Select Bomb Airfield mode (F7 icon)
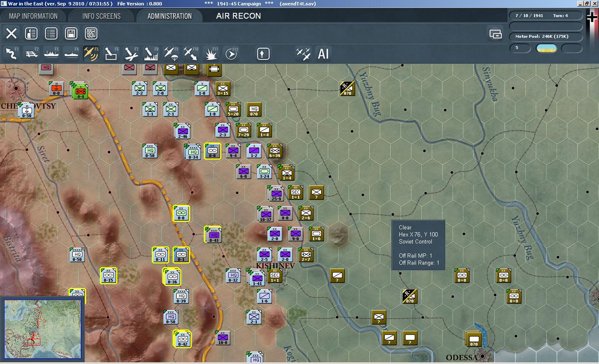Screen dimensions: 599x364 (x=131, y=54)
